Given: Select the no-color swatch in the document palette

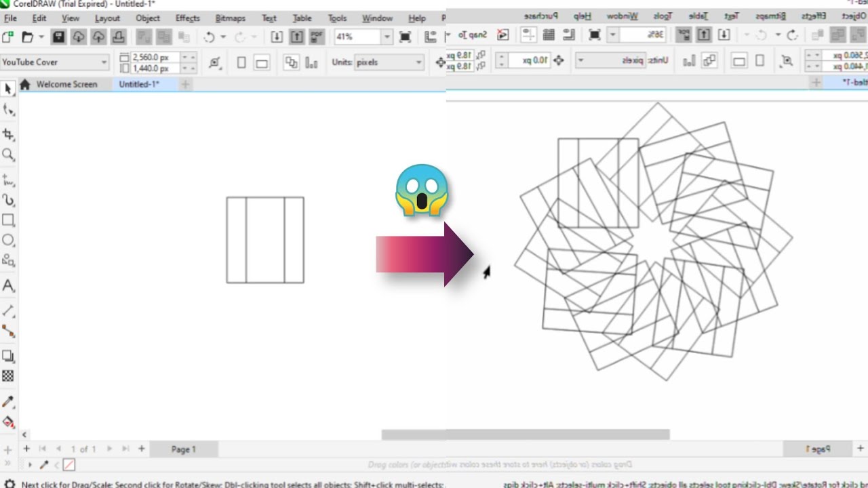Looking at the screenshot, I should tap(68, 465).
